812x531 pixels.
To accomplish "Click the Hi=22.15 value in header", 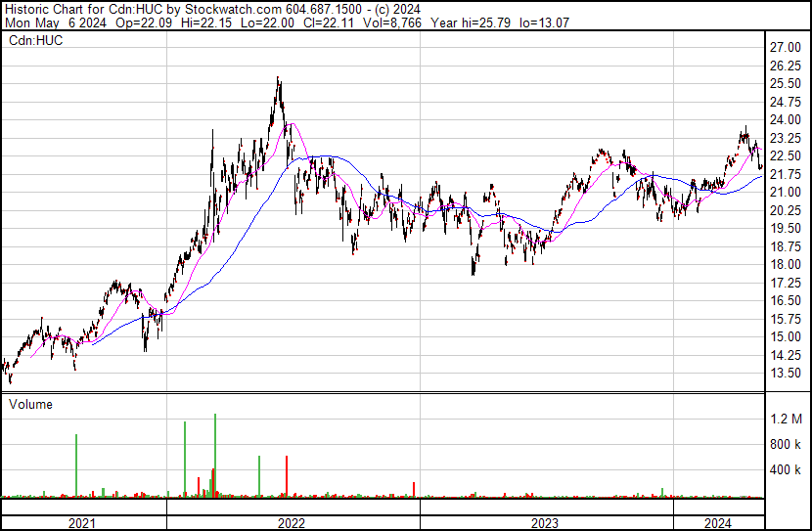I will (x=206, y=22).
